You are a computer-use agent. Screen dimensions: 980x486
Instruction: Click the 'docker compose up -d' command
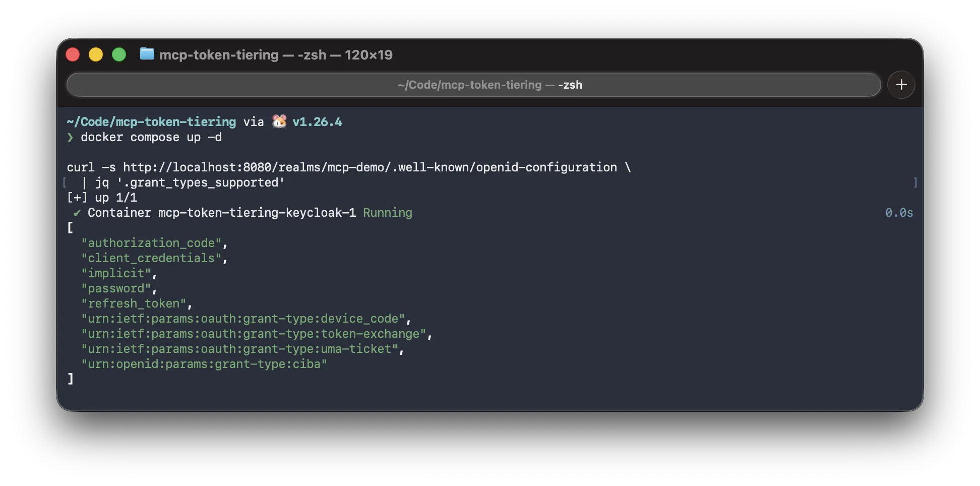pyautogui.click(x=151, y=137)
